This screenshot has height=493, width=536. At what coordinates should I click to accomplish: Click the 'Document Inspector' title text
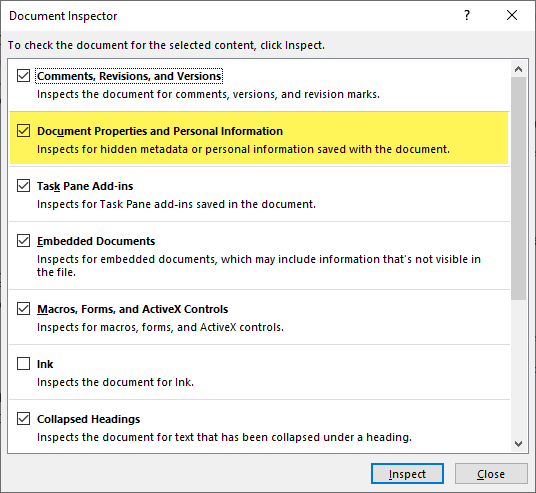click(63, 16)
